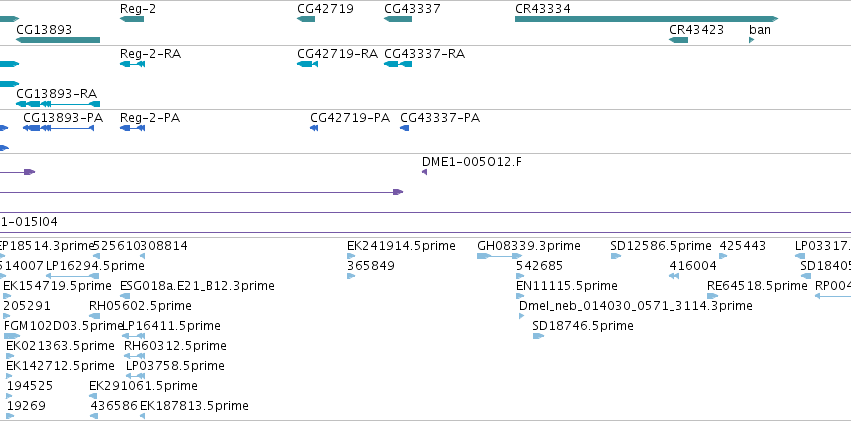Image resolution: width=851 pixels, height=421 pixels.
Task: Select the EK241914.5prime EST arrow
Action: pos(351,256)
